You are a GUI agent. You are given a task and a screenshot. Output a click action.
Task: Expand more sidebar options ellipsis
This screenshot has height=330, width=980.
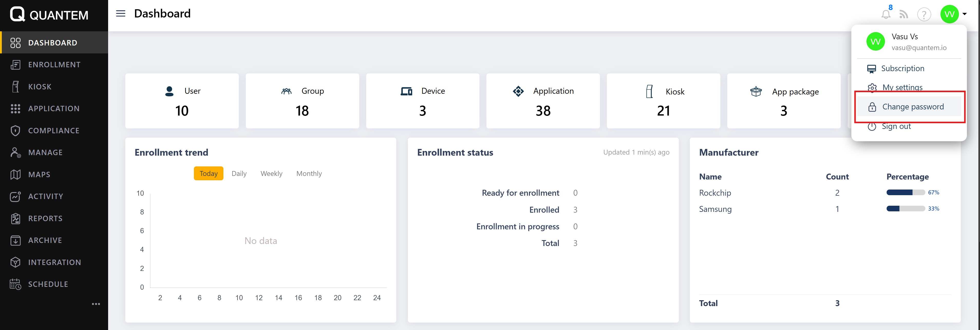pos(96,304)
